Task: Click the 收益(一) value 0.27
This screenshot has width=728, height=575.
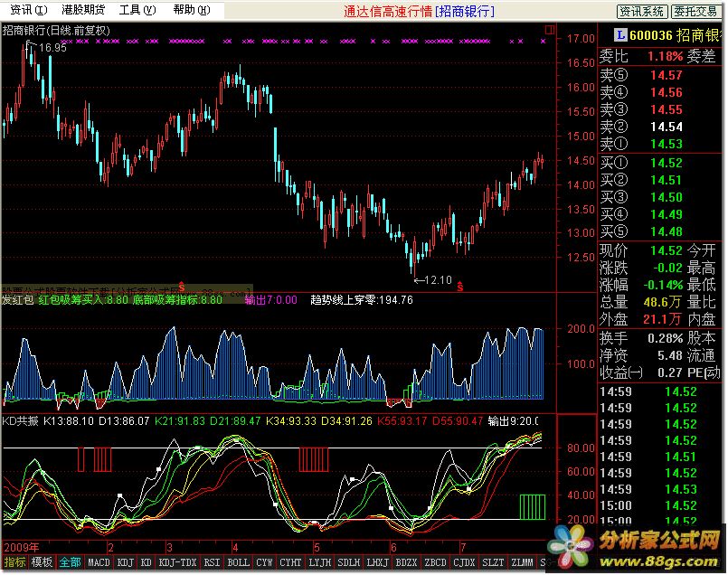Action: (670, 372)
